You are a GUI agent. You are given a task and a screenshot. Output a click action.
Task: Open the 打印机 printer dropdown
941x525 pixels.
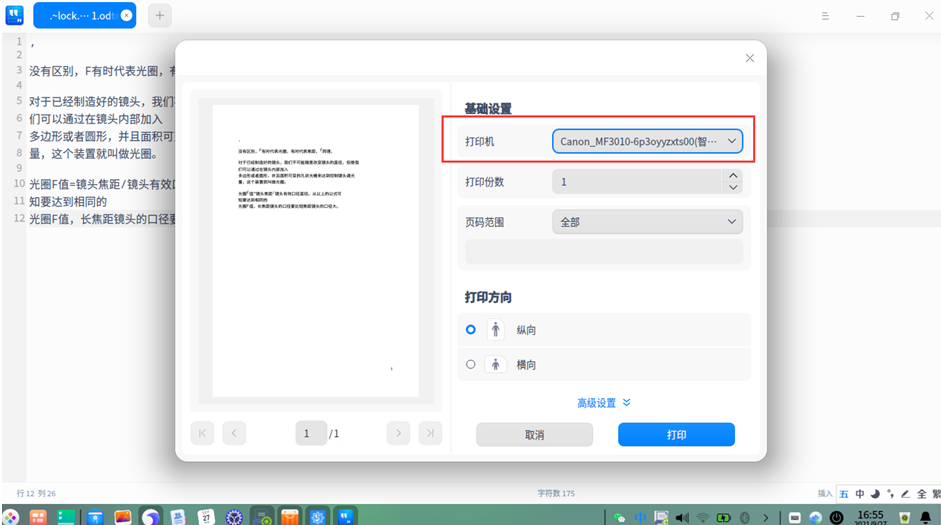648,141
